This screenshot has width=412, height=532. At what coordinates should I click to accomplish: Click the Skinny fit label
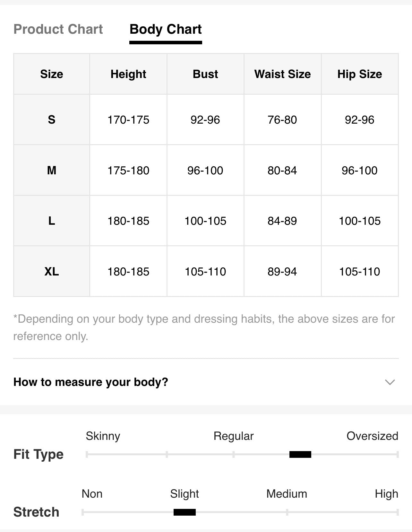tap(103, 436)
